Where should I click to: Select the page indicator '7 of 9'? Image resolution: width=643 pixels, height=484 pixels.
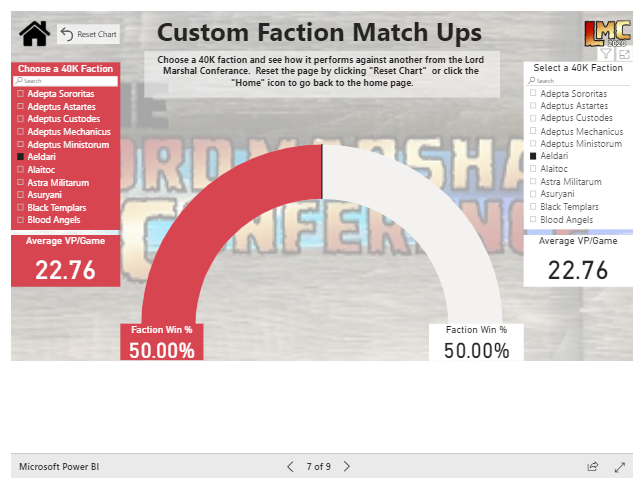pos(318,467)
